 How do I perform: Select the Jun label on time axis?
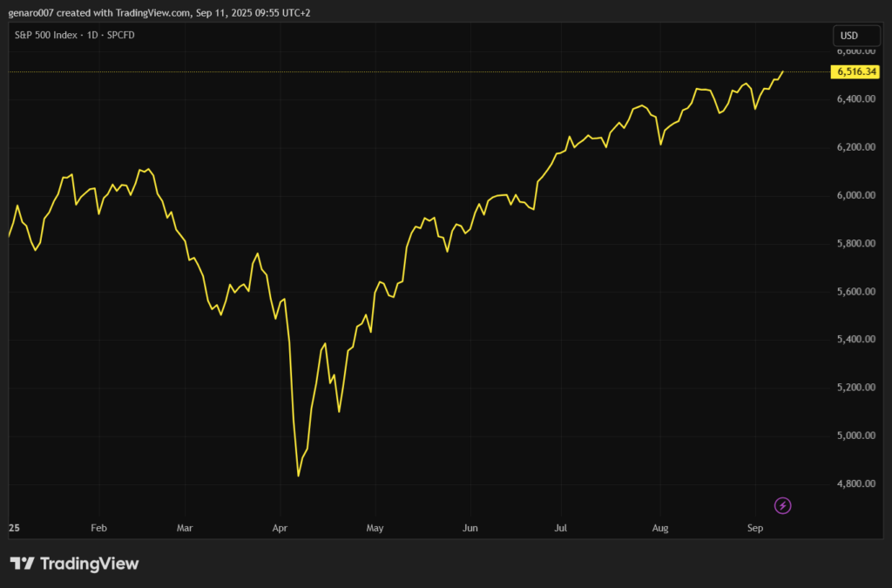470,528
